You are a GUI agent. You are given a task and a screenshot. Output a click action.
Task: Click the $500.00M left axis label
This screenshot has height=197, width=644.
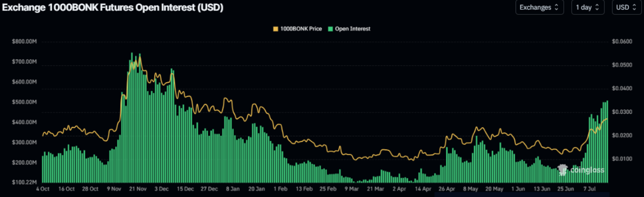click(x=24, y=102)
